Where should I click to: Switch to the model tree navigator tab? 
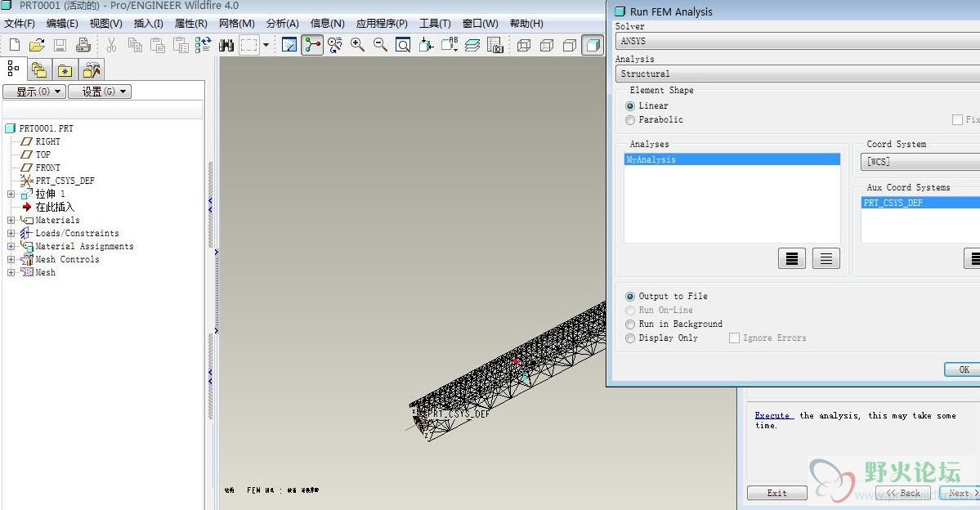[x=14, y=69]
